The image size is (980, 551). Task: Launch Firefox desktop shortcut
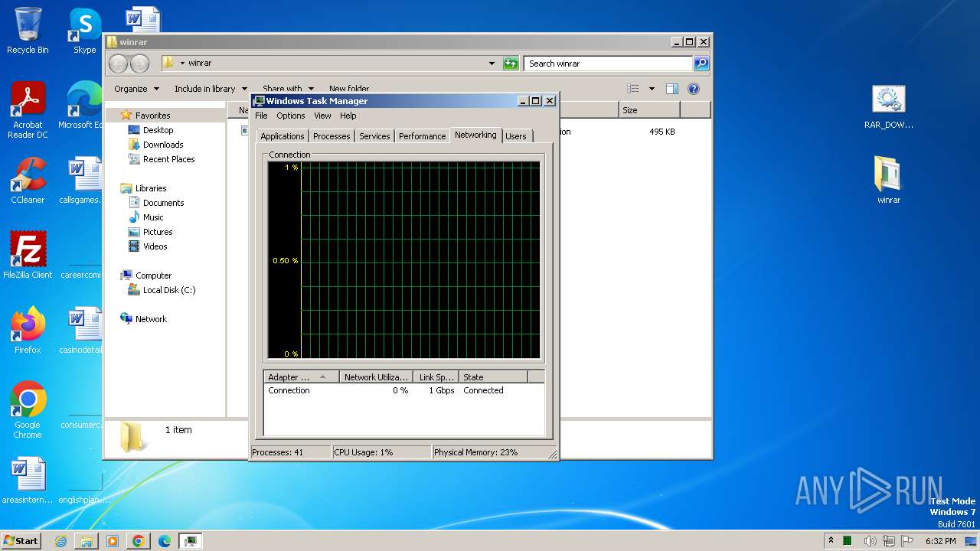(x=28, y=331)
